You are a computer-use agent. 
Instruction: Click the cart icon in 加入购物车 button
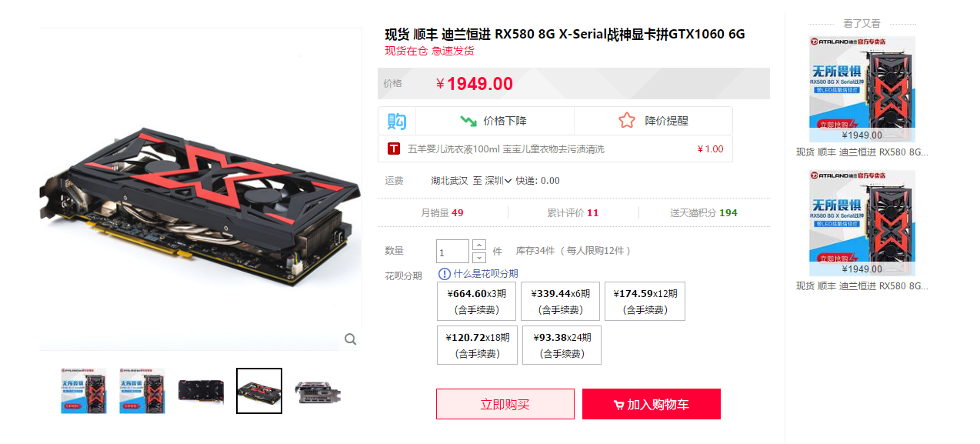618,405
